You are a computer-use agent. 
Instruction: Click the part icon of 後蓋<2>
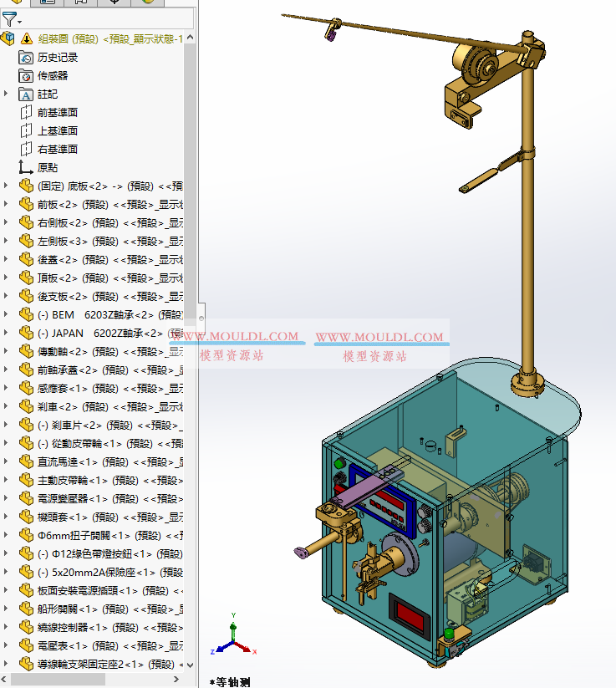[26, 260]
